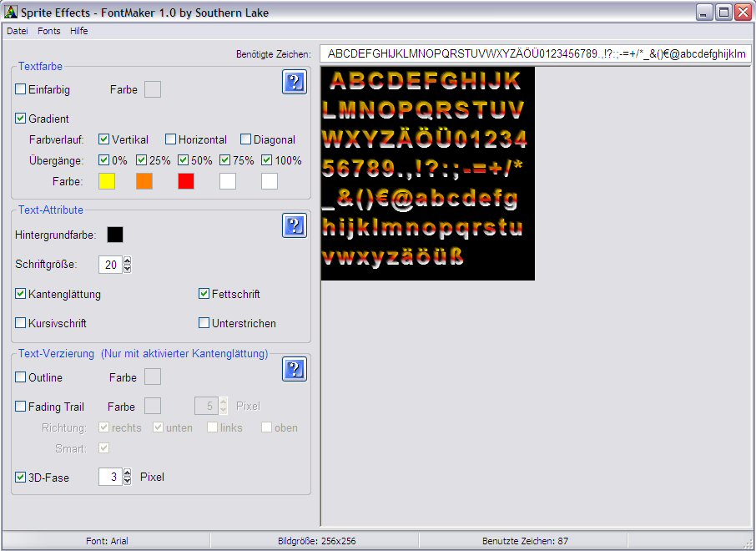Toggle the 25% transition checkbox
This screenshot has height=551, width=756.
pyautogui.click(x=141, y=160)
